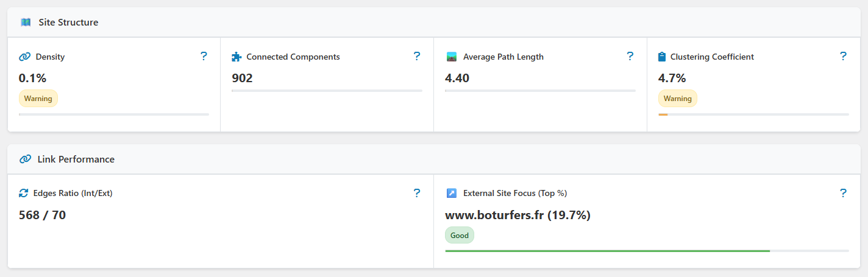This screenshot has height=277, width=868.
Task: Click the External Site Focus arrow icon
Action: [451, 193]
